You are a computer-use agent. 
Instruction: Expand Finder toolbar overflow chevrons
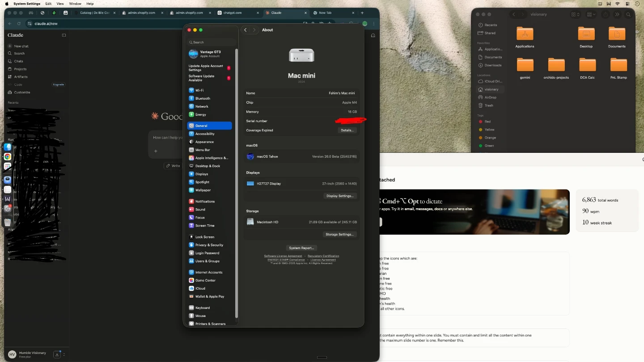point(617,15)
